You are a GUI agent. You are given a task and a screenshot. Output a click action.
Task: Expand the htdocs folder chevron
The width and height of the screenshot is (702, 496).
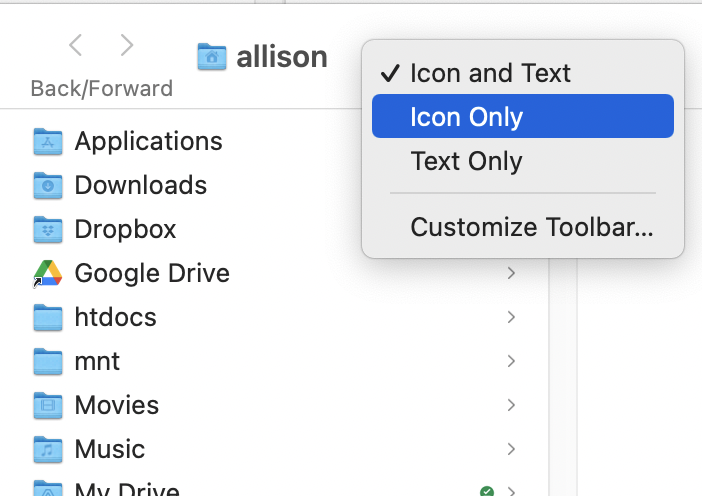[511, 317]
